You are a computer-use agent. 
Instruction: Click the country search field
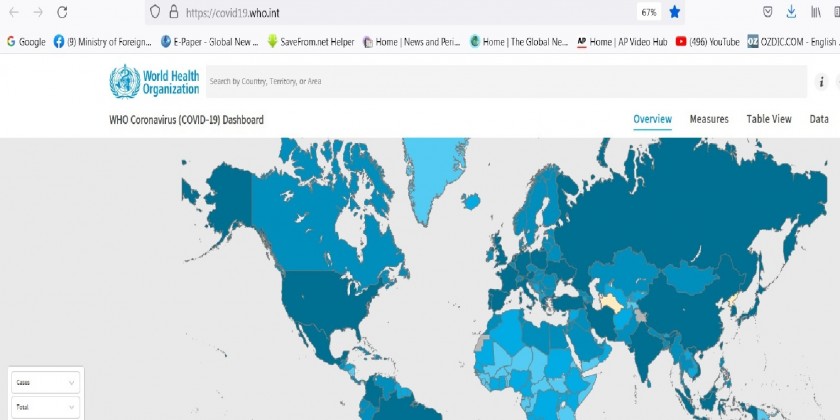click(x=500, y=81)
